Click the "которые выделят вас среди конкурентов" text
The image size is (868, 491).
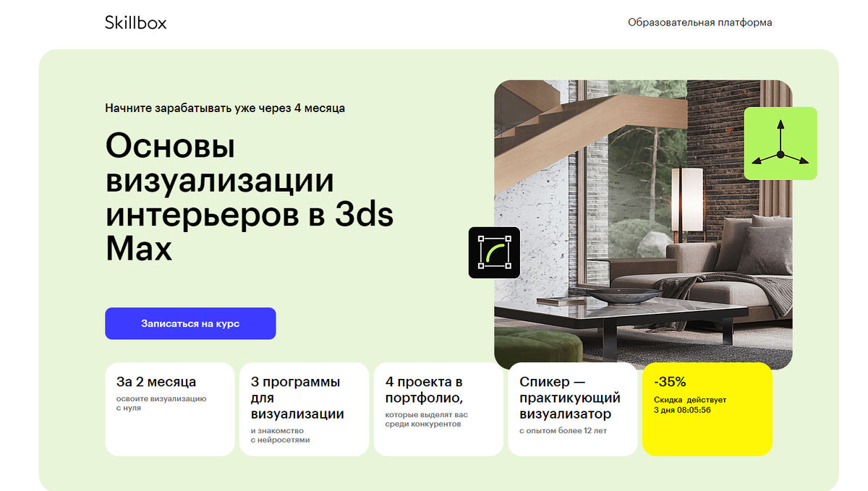(427, 419)
